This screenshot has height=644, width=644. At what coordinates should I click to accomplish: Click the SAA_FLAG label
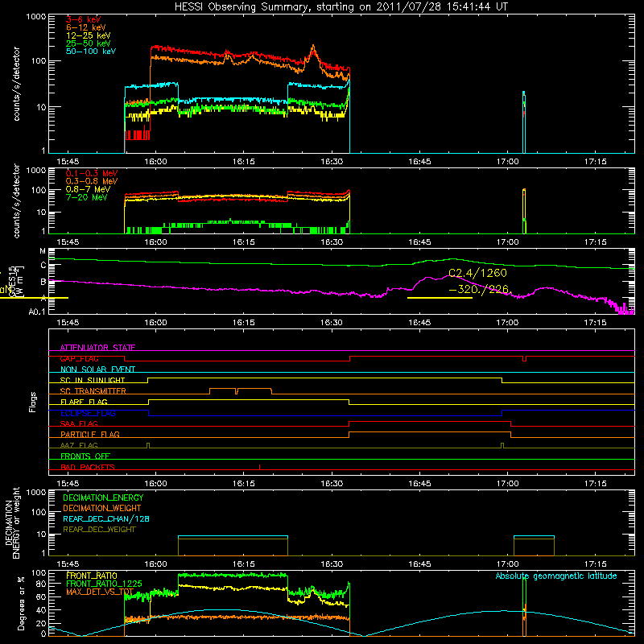[x=79, y=423]
